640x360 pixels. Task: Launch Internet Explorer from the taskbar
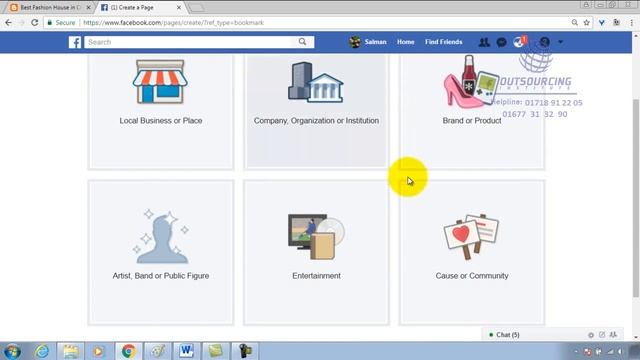[42, 351]
